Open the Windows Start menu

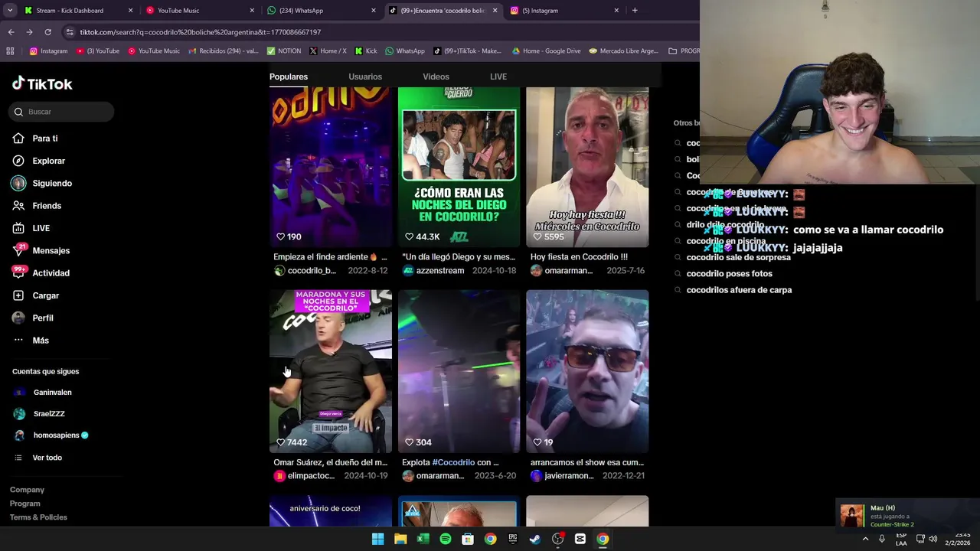coord(377,539)
